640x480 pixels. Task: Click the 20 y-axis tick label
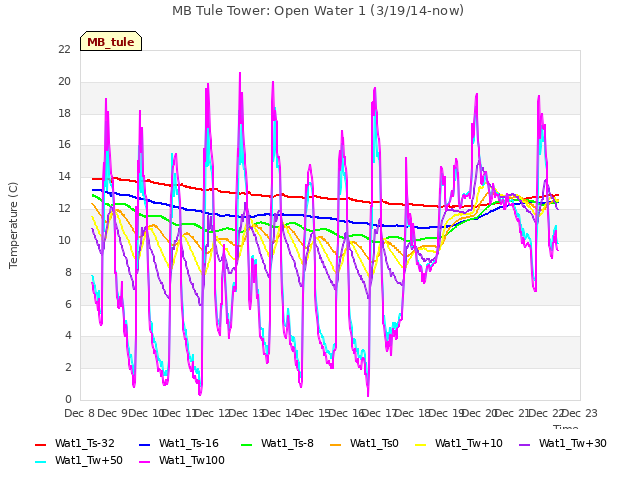coord(64,81)
